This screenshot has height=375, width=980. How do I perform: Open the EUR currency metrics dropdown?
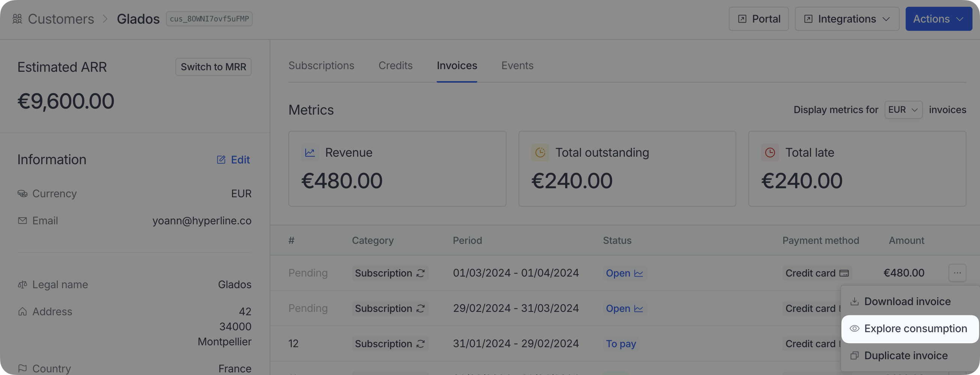[903, 110]
